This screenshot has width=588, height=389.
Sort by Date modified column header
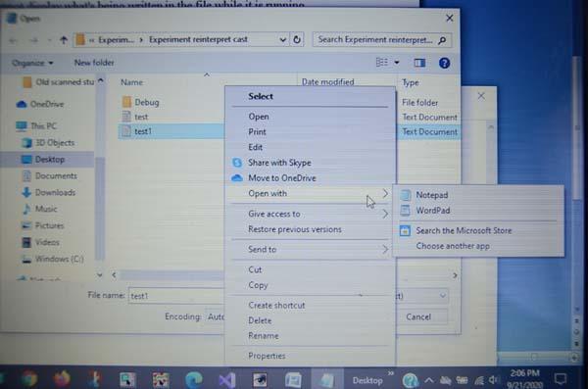coord(327,82)
